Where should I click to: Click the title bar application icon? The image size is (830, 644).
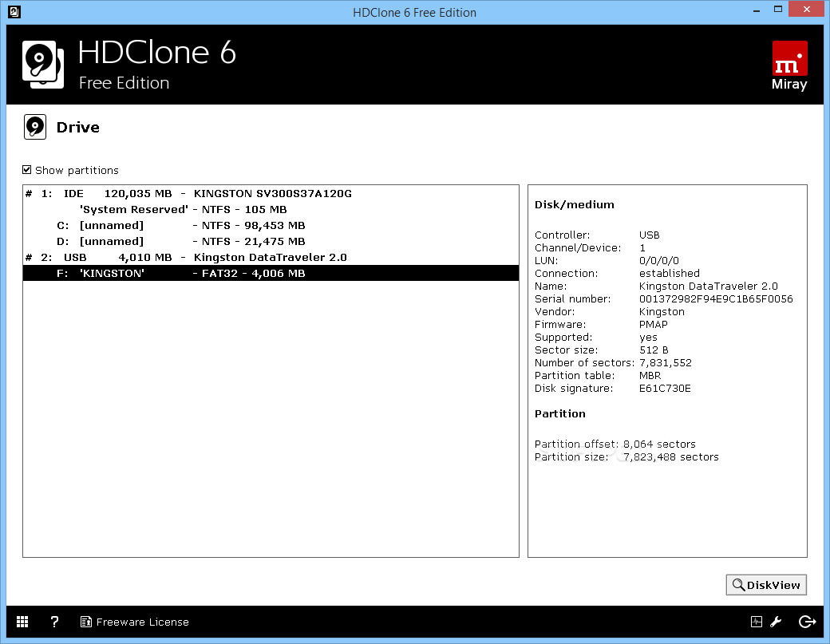click(14, 11)
